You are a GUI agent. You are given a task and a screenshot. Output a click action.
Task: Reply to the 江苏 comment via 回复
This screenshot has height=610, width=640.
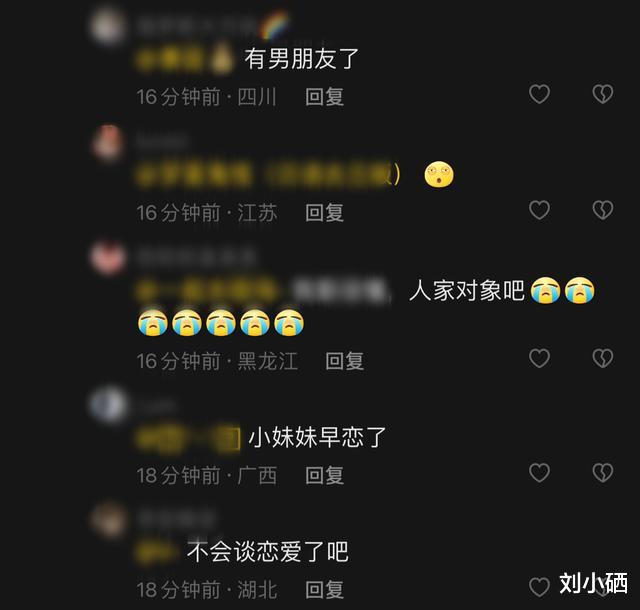(324, 213)
